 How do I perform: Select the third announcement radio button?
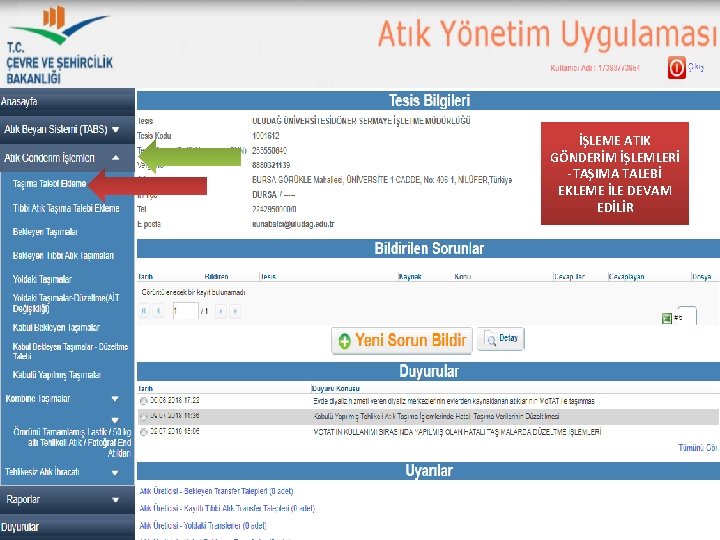(x=144, y=432)
